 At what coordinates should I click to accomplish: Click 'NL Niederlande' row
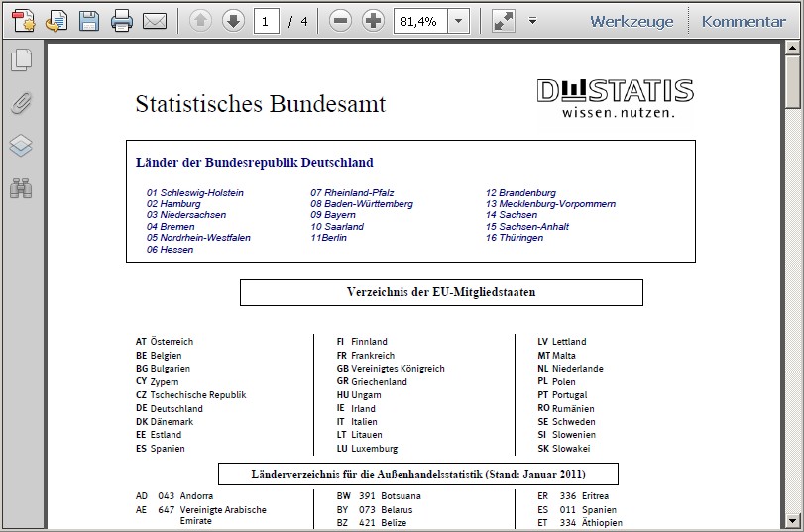[x=571, y=368]
